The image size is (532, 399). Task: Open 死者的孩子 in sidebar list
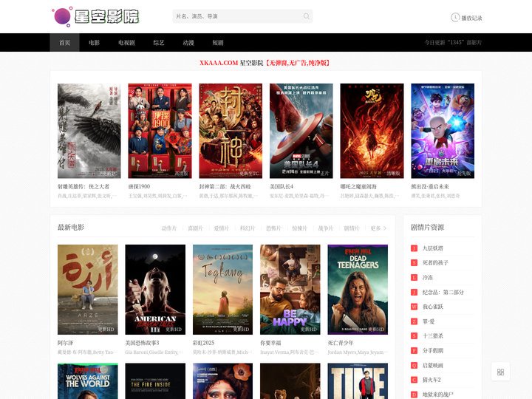point(435,263)
